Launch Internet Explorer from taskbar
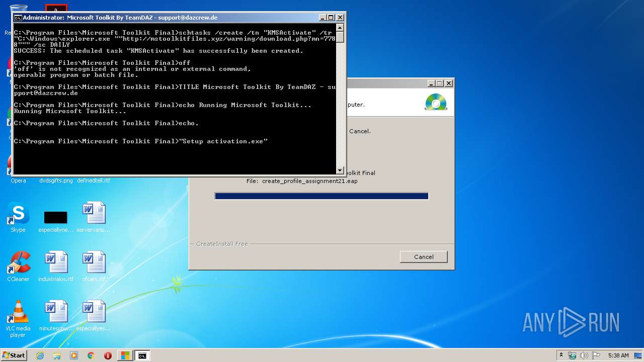 pos(40,355)
